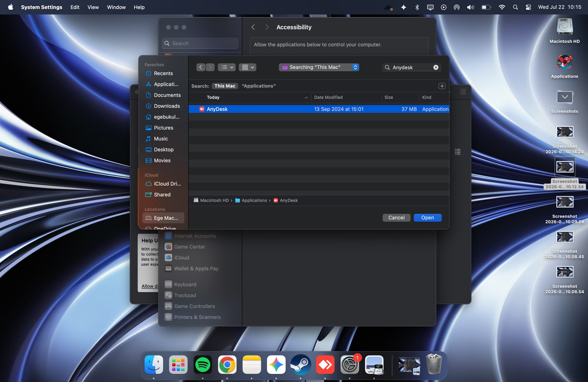Screen dimensions: 588x382
Task: Open Shared in the sidebar
Action: [x=163, y=195]
